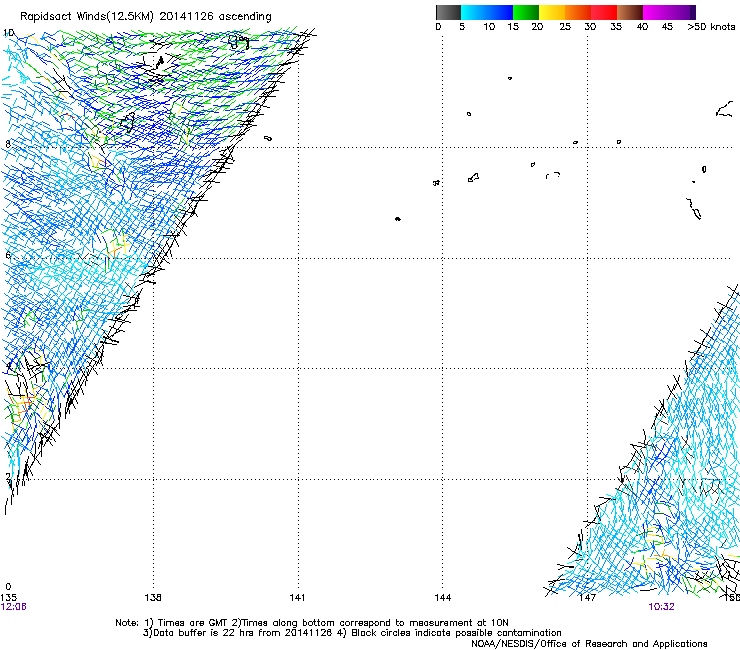
Task: Pick the green segment of the color bar
Action: pyautogui.click(x=526, y=12)
